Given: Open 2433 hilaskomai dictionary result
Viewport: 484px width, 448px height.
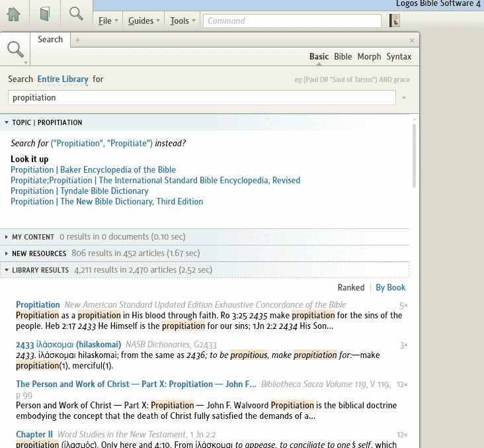Looking at the screenshot, I should pos(69,345).
